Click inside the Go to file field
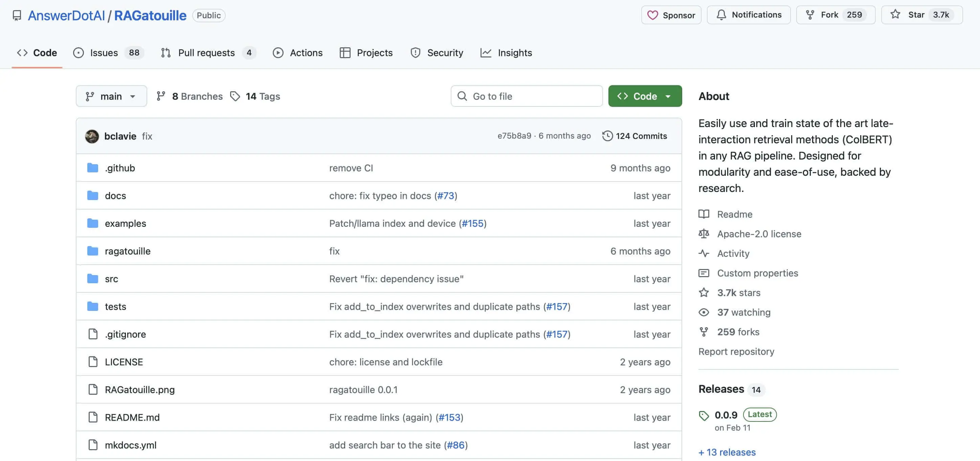The height and width of the screenshot is (461, 980). pos(527,96)
